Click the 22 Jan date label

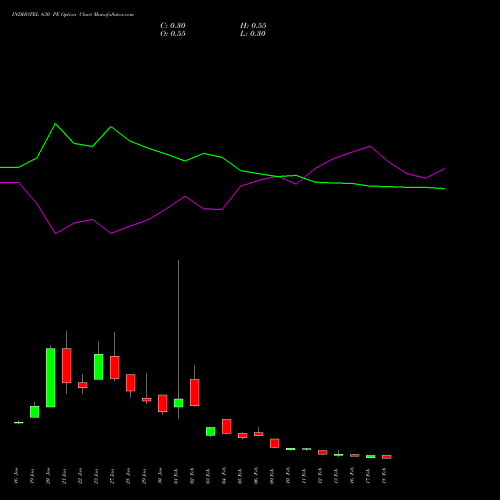(x=81, y=476)
